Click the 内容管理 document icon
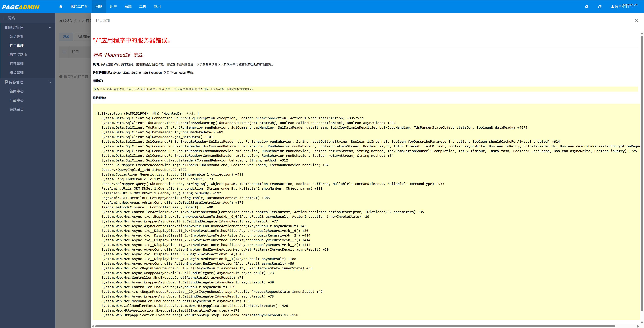Image resolution: width=644 pixels, height=328 pixels. pyautogui.click(x=7, y=82)
